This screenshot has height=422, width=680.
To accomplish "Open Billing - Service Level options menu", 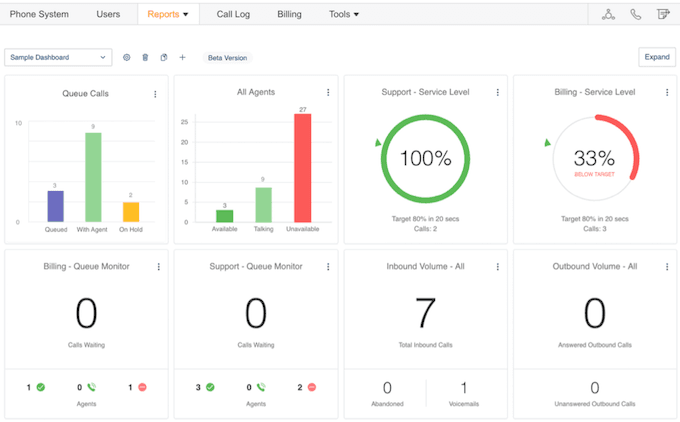I will pos(667,92).
